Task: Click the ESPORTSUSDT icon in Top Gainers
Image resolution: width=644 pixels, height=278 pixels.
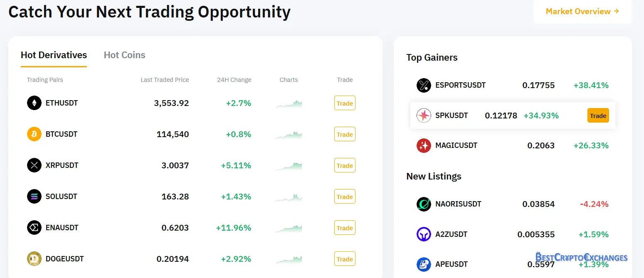Action: pos(424,85)
